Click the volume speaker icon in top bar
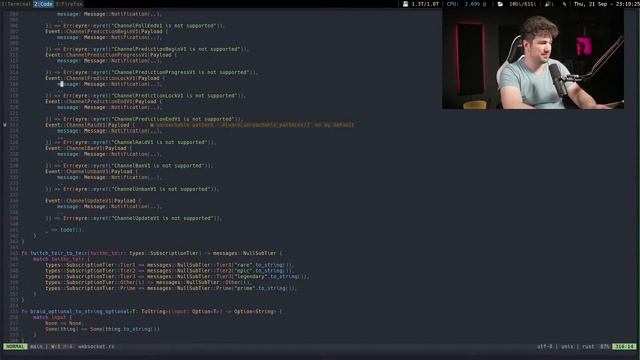 [547, 4]
